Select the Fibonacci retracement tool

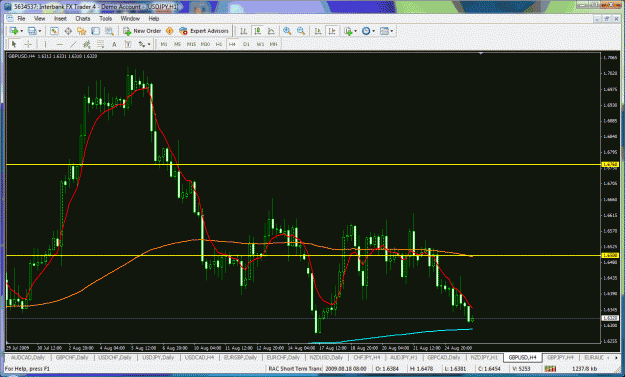(x=100, y=44)
